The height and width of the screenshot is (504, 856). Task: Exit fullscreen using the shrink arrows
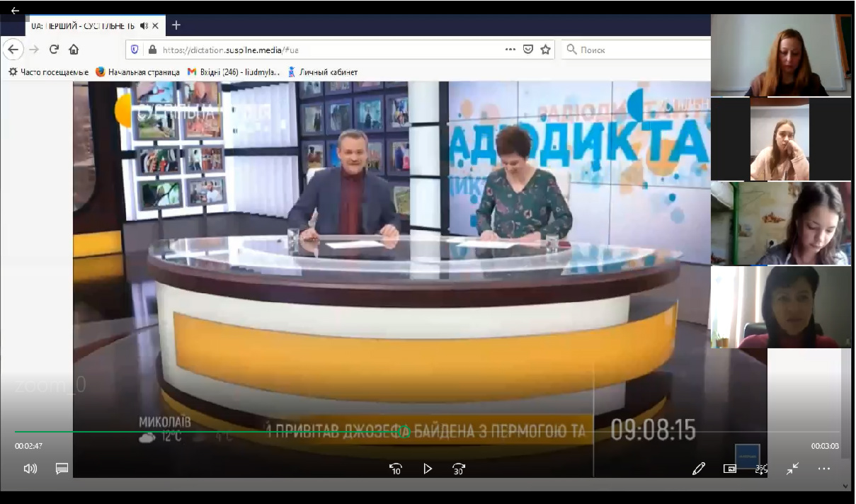pyautogui.click(x=792, y=469)
